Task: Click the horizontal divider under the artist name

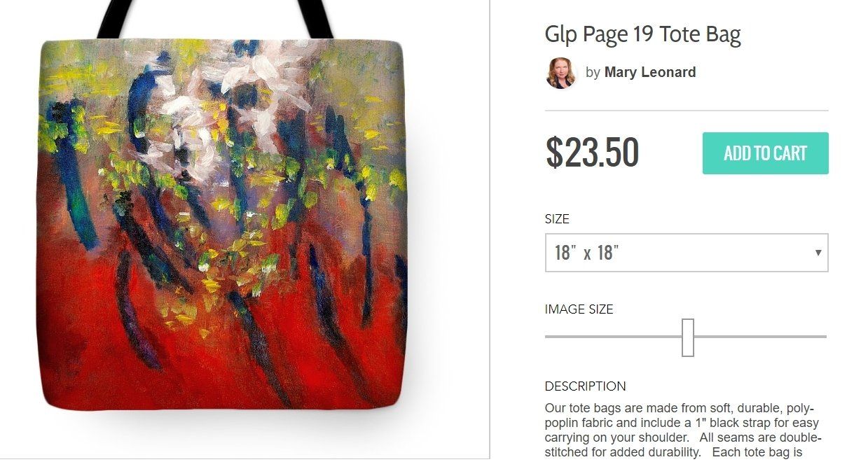Action: pos(687,111)
